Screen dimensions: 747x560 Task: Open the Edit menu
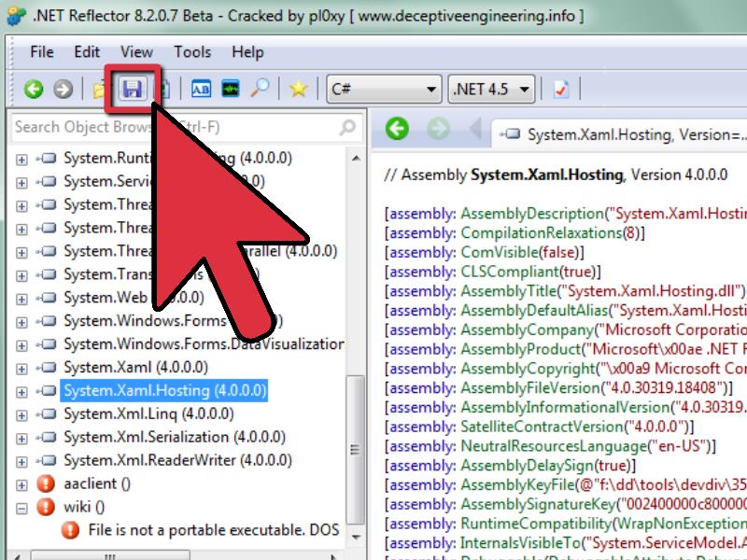pyautogui.click(x=87, y=51)
